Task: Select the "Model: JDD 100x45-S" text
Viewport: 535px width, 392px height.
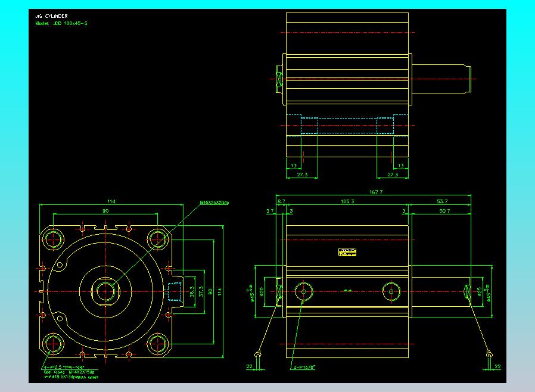Action: [61, 23]
